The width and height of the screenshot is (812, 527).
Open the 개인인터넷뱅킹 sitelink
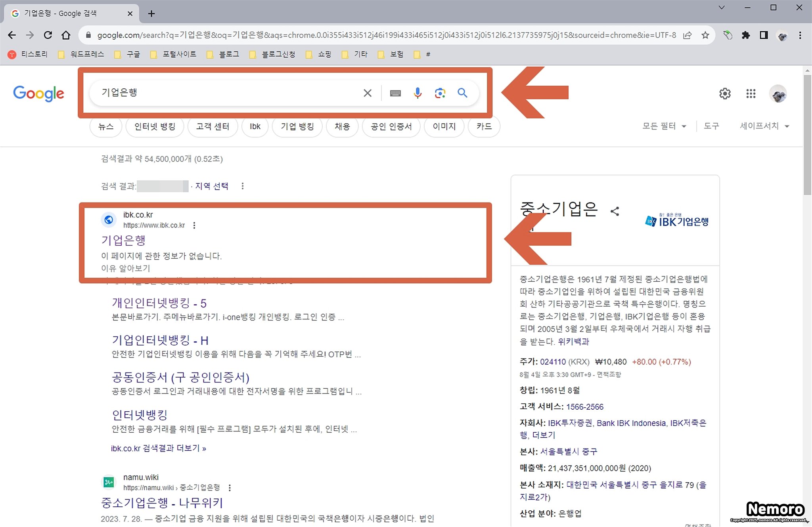tap(159, 303)
